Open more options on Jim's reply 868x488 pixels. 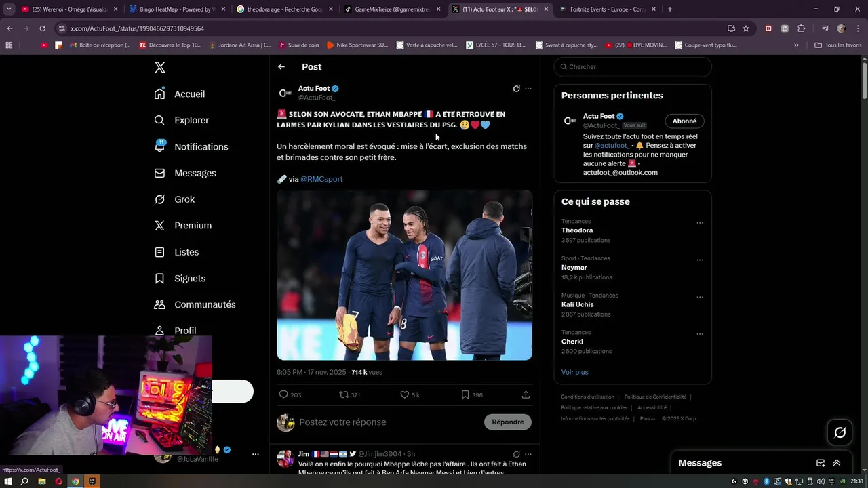point(528,454)
